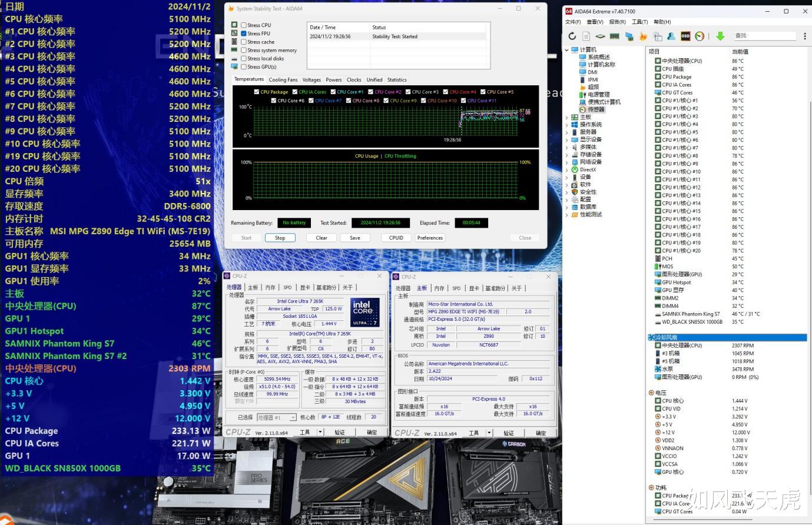Click the AIDA64 refresh toolbar icon
Image resolution: width=812 pixels, height=525 pixels.
coord(572,36)
